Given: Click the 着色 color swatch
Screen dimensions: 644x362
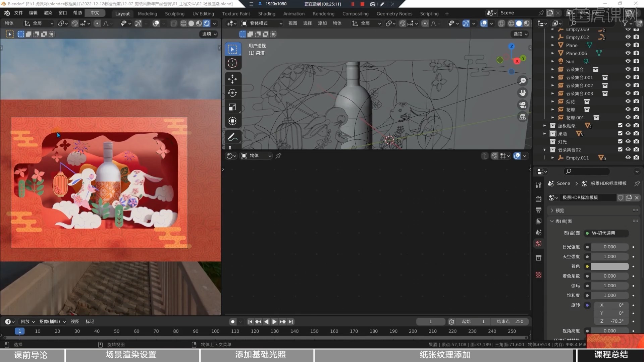Looking at the screenshot, I should tap(610, 266).
